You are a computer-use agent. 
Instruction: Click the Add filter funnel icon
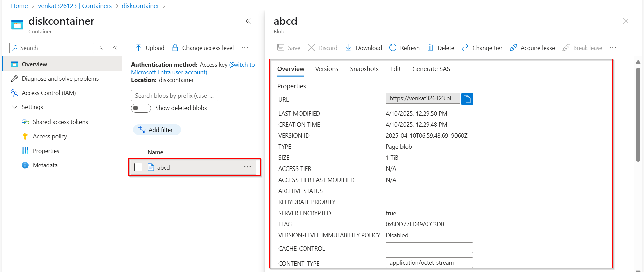(142, 130)
